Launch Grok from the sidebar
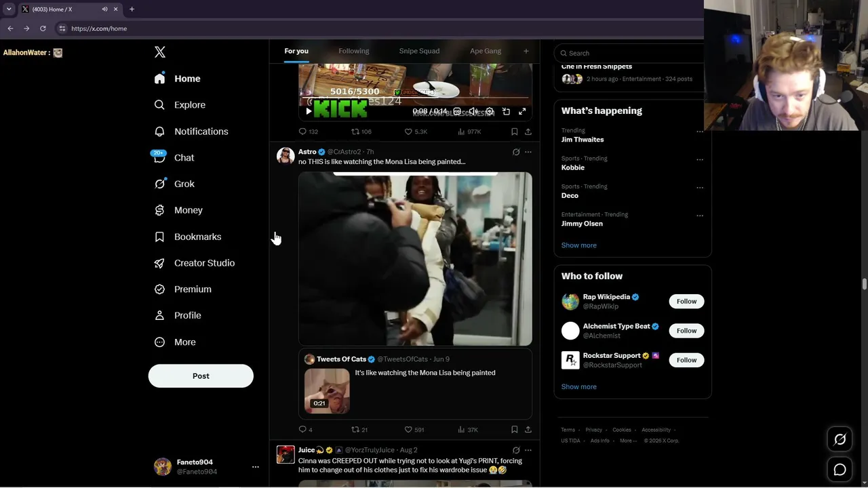 174,184
